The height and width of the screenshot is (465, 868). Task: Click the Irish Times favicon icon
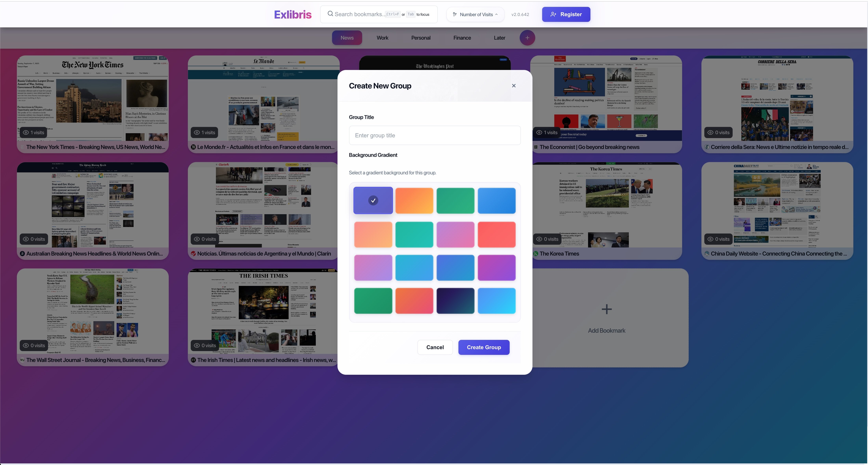pos(193,360)
